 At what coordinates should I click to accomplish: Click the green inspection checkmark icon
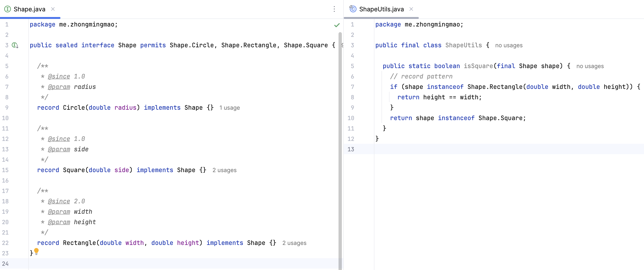pyautogui.click(x=337, y=25)
